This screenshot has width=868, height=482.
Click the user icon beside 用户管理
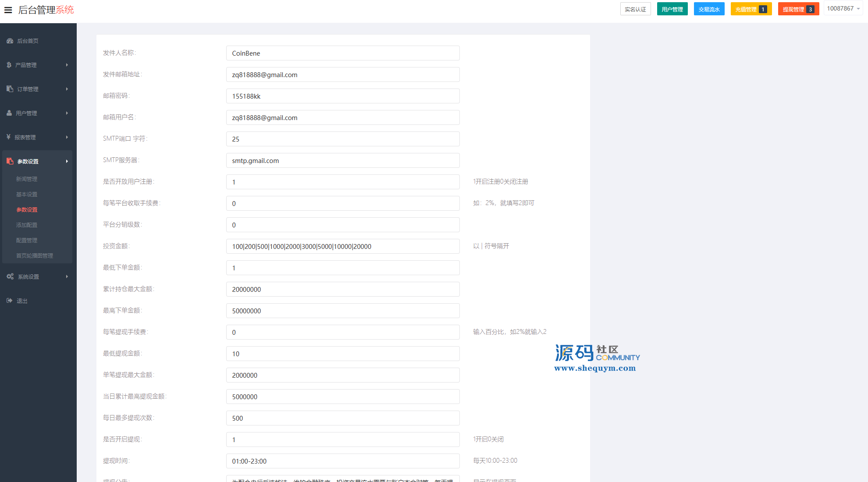[9, 113]
